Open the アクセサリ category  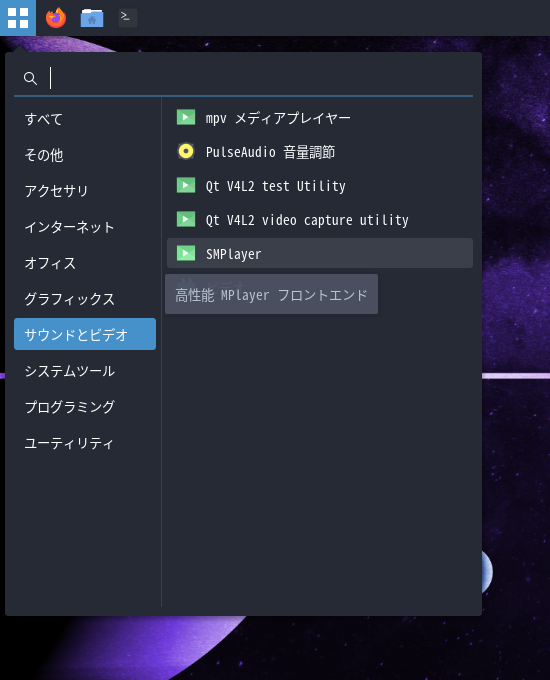tap(85, 190)
